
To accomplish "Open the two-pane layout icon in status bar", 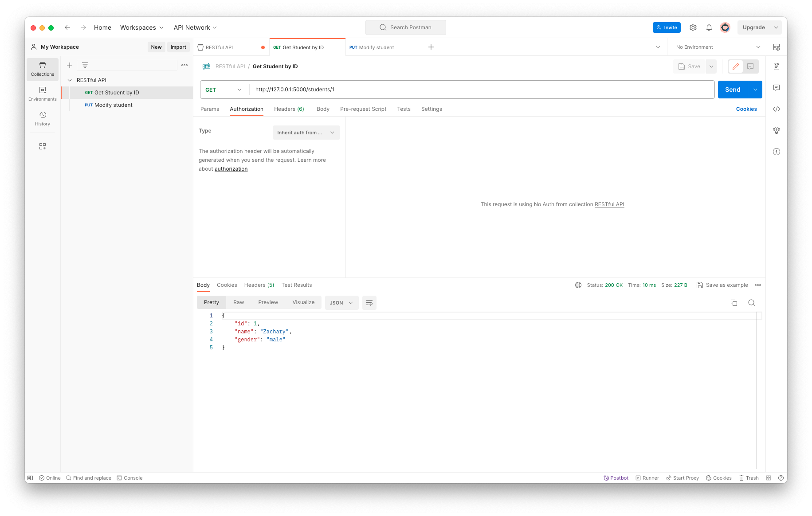I will [x=769, y=478].
